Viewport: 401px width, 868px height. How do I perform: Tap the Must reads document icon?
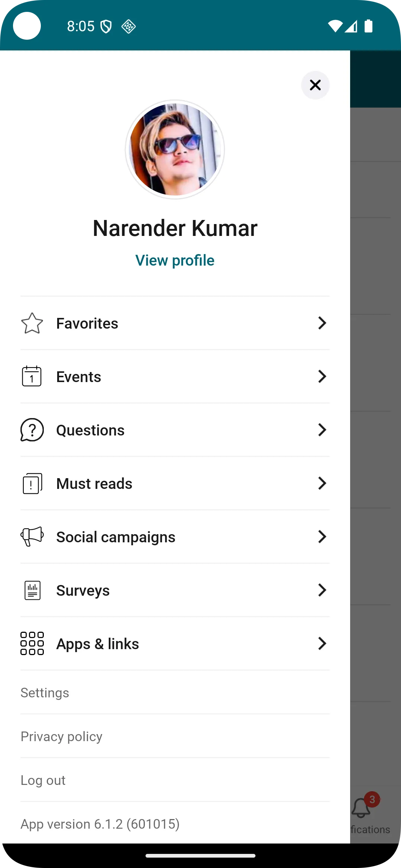point(32,483)
